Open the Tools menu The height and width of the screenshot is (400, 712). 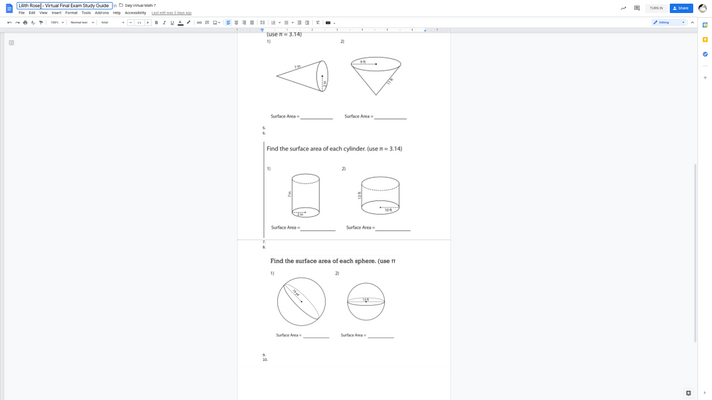click(x=86, y=13)
